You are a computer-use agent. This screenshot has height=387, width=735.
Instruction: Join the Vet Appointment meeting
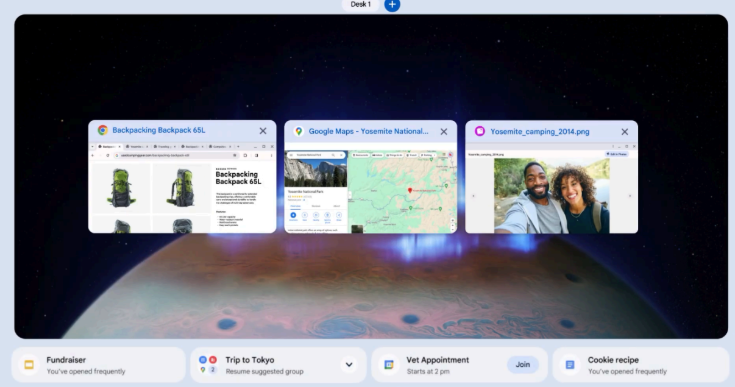523,365
